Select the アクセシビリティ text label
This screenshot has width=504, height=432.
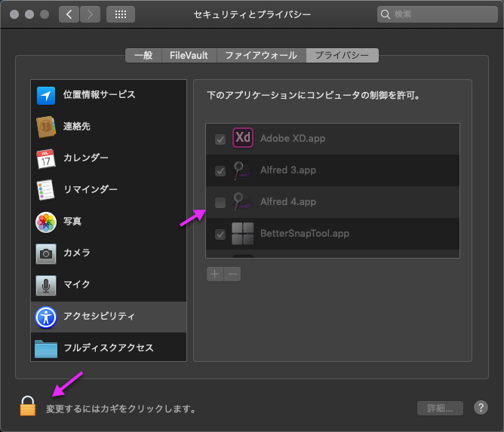(100, 316)
